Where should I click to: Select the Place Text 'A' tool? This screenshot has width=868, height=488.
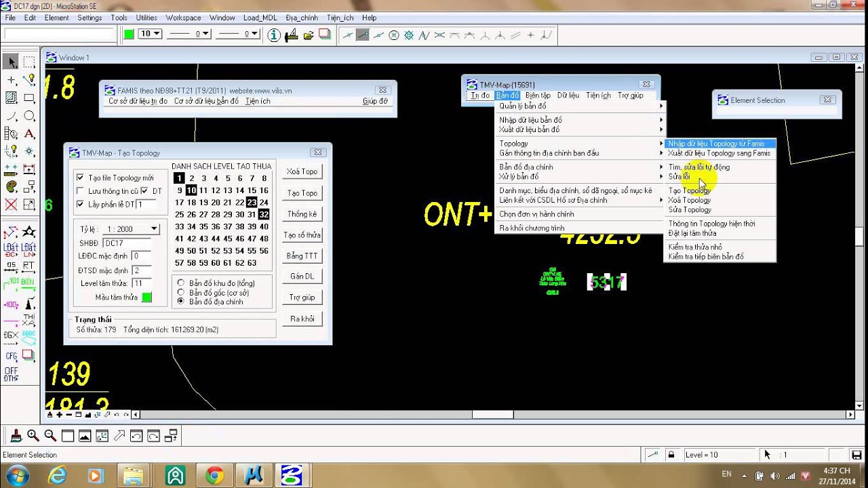[x=29, y=134]
